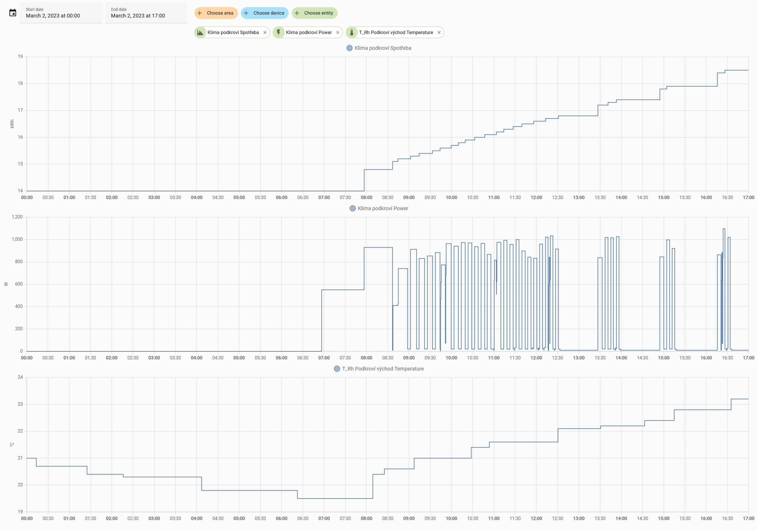Viewport: 759px width, 532px height.
Task: Click the Klima podkroví Power chip label
Action: pos(308,32)
